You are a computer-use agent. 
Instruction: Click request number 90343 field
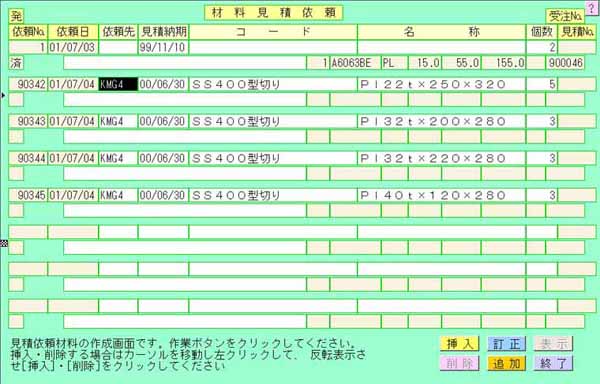coord(28,122)
